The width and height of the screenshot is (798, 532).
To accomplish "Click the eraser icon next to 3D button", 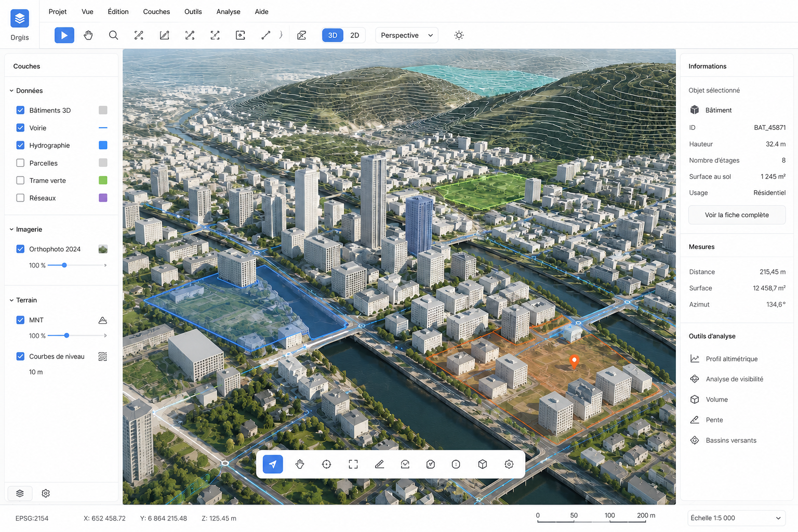I will (x=301, y=35).
